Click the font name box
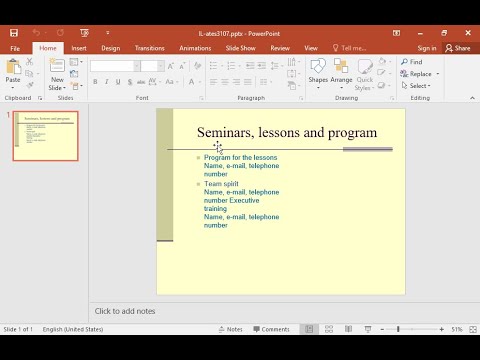 pos(112,66)
